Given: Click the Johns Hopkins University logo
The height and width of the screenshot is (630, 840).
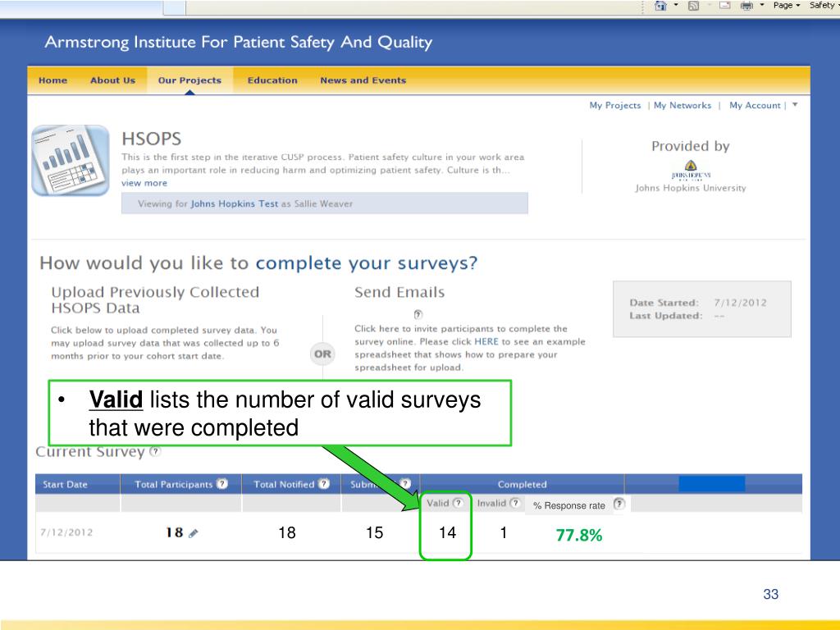Looking at the screenshot, I should 691,170.
